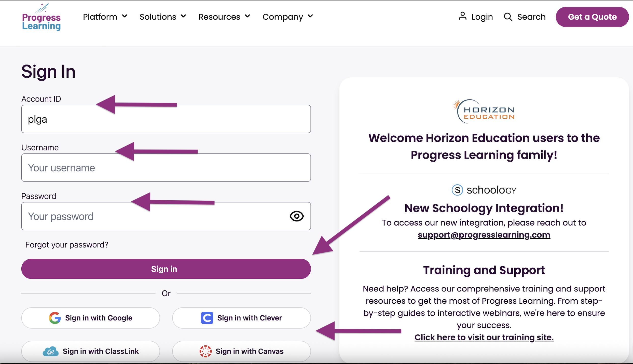This screenshot has height=364, width=633.
Task: Click the Google logo icon
Action: point(55,318)
